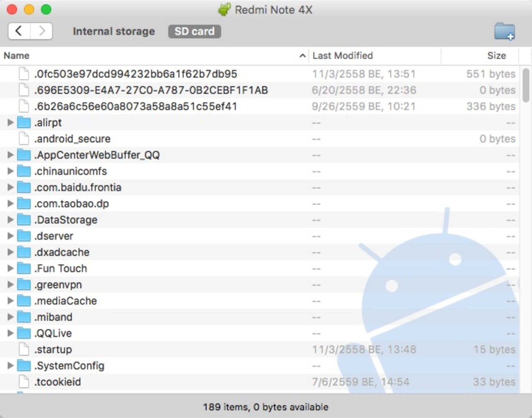This screenshot has height=418, width=532.
Task: Click the vertical scrollbar thumb
Action: tap(526, 85)
